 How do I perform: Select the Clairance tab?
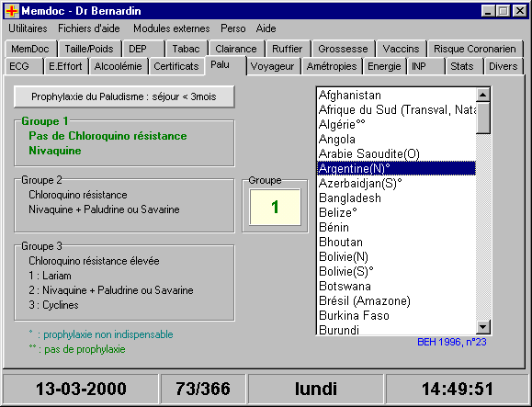click(x=236, y=49)
